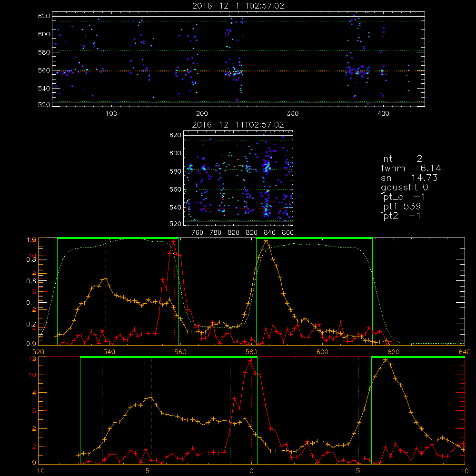Image resolution: width=476 pixels, height=476 pixels.
Task: Click orange dashed vertical line near 539
Action: pos(106,291)
